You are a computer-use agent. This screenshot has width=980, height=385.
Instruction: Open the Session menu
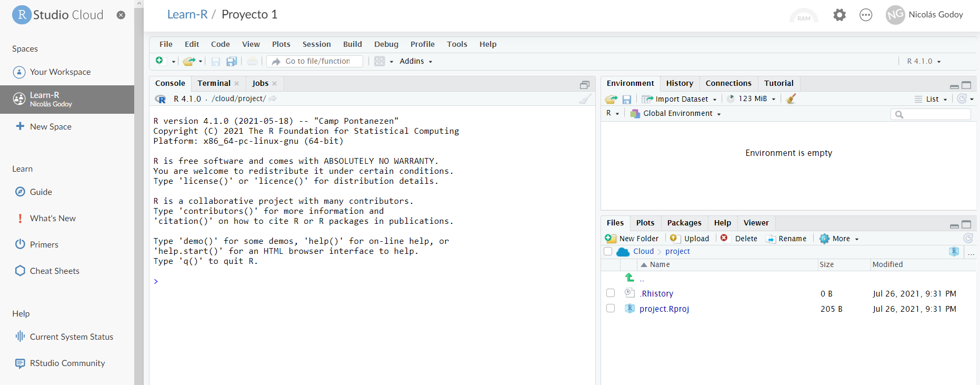316,44
